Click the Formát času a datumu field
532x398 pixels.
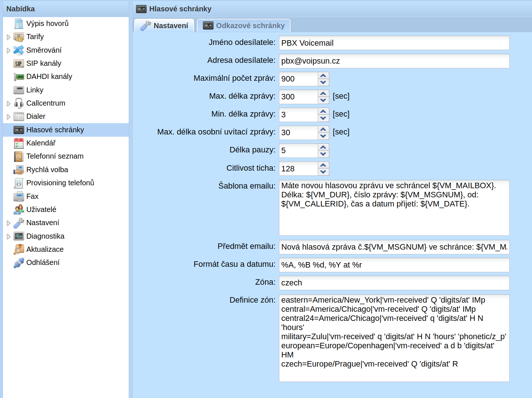pyautogui.click(x=394, y=265)
